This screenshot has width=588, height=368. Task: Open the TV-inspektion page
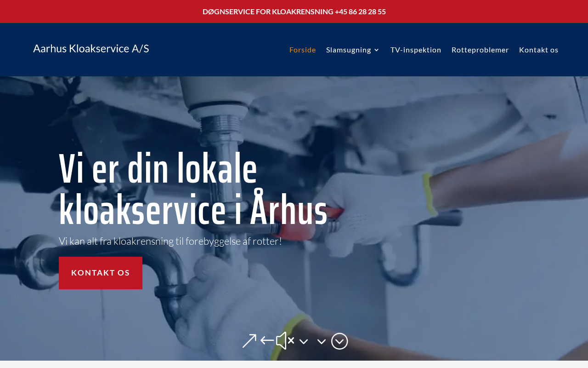tap(416, 50)
